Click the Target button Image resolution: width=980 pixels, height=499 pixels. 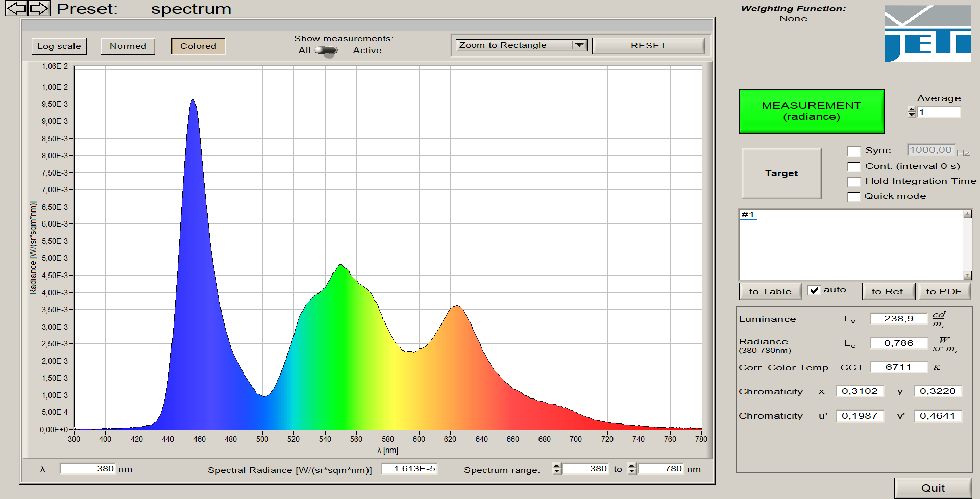pos(781,173)
